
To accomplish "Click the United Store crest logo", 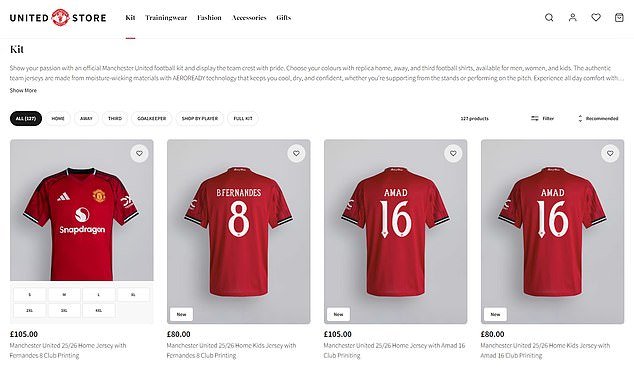I will [x=60, y=18].
